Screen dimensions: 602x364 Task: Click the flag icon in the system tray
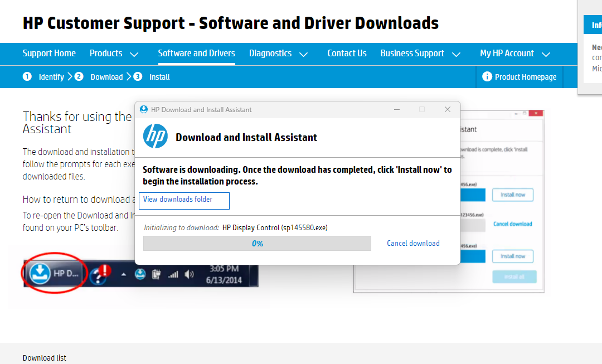[156, 274]
